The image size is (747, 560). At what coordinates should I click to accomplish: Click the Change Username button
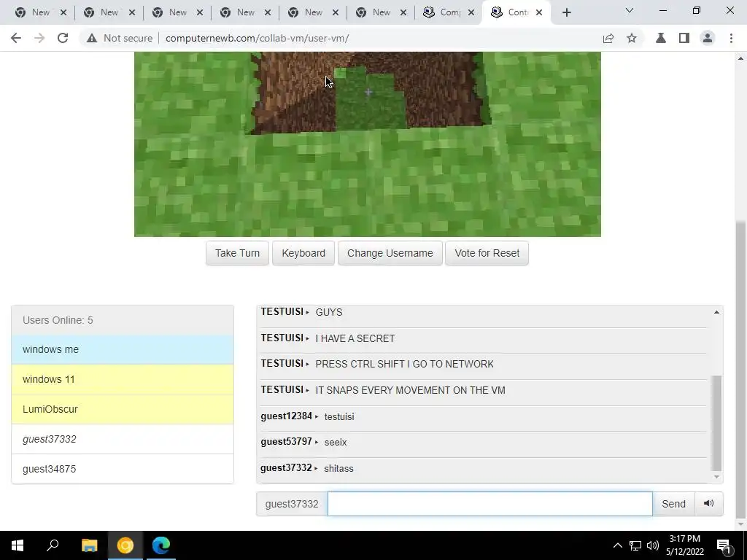pyautogui.click(x=390, y=253)
